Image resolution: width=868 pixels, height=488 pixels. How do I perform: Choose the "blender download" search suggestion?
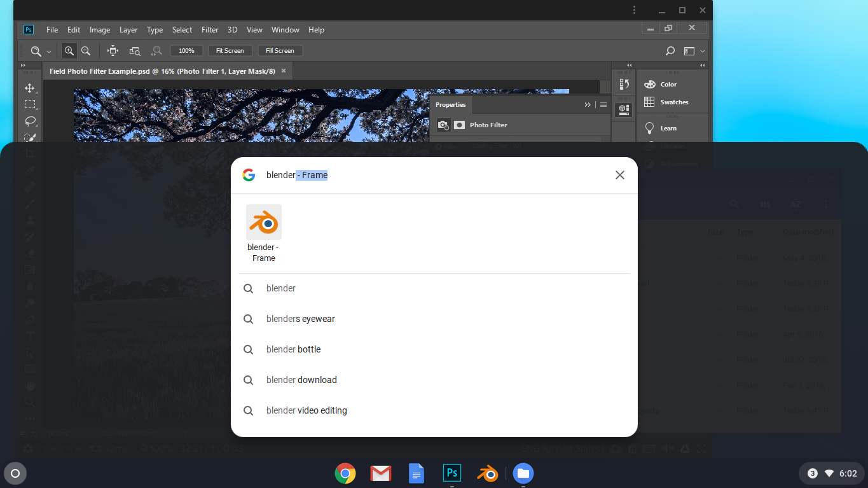click(x=301, y=380)
